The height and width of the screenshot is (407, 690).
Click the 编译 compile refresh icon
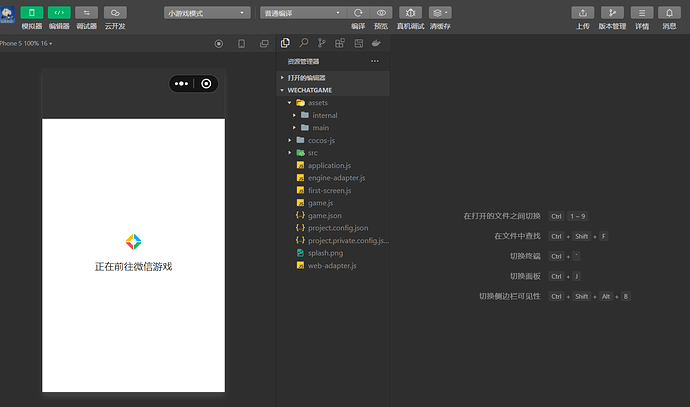coord(358,13)
